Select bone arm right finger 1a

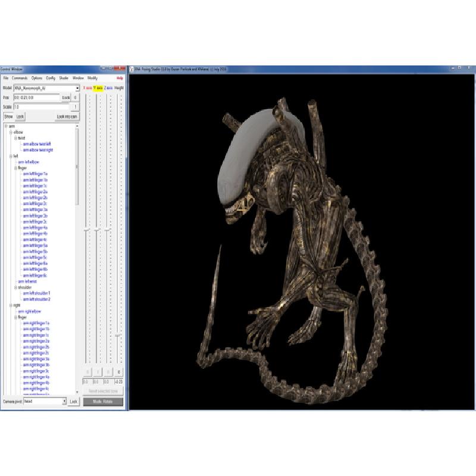coord(36,323)
